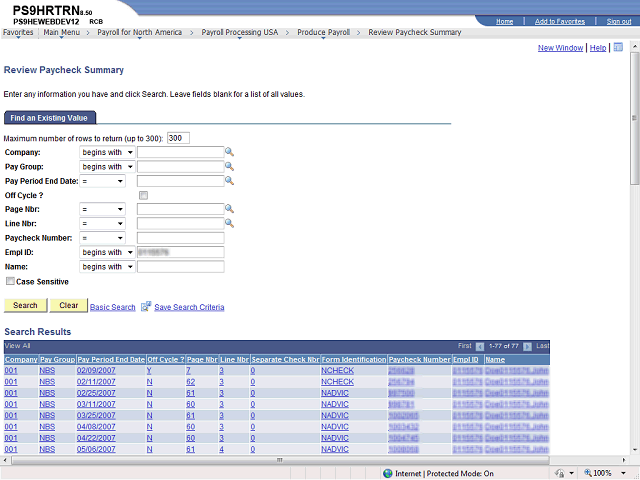Click the Clear button
The height and width of the screenshot is (480, 640).
click(69, 305)
